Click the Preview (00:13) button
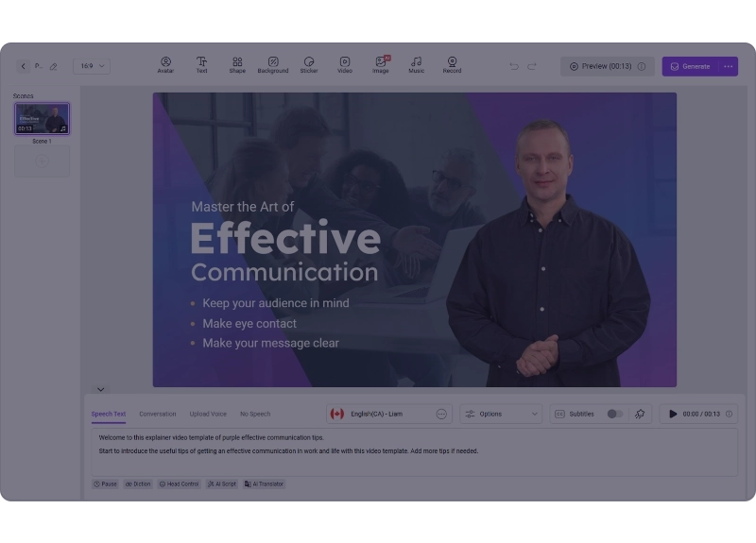 tap(607, 66)
